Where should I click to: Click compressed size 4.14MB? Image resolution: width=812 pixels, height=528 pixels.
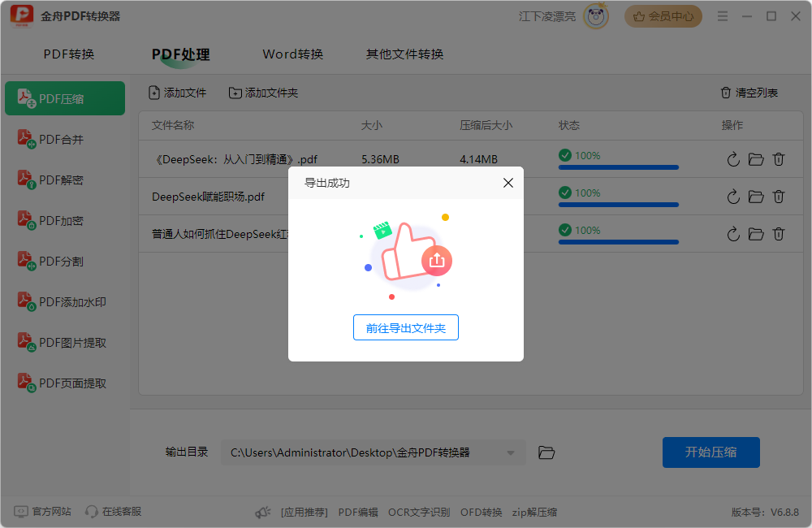coord(478,159)
